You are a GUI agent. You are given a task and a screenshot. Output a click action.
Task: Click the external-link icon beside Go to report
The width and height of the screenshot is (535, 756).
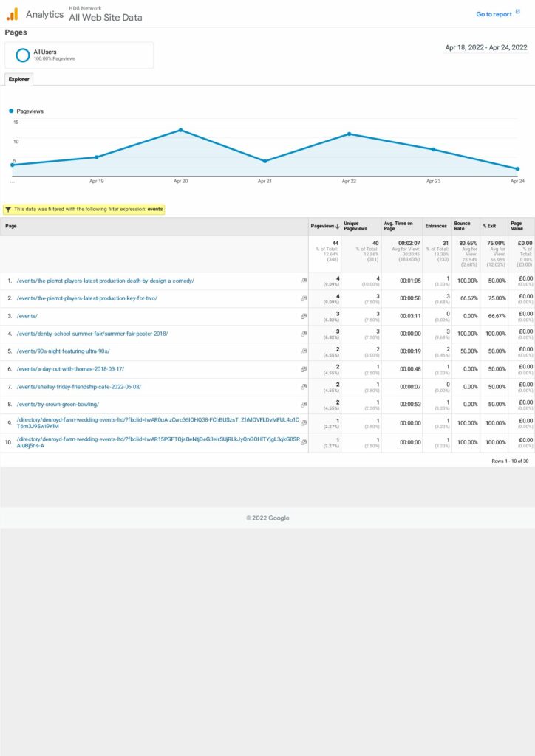517,13
